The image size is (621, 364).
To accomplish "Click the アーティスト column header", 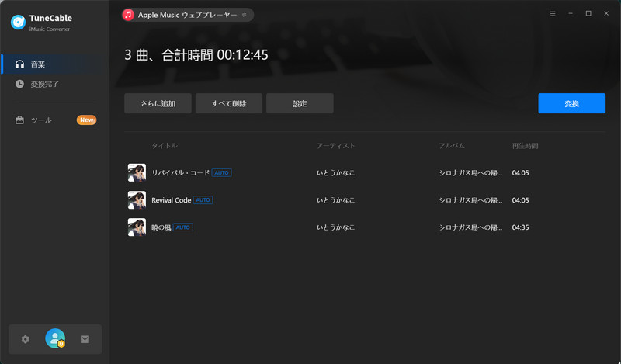I will point(336,146).
